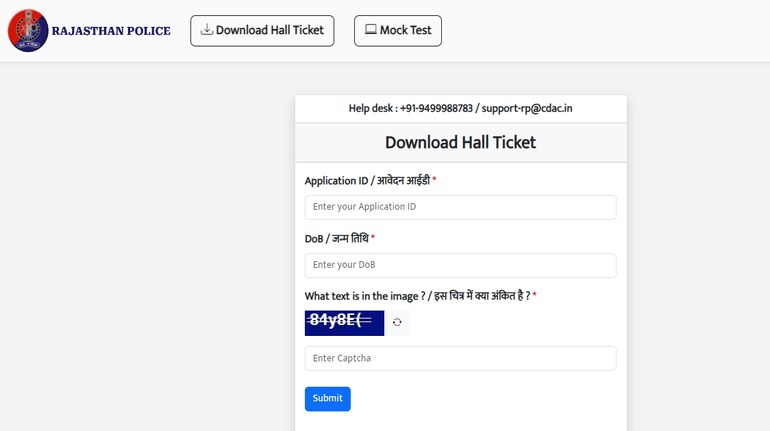Refresh the captcha image
This screenshot has width=770, height=431.
point(397,322)
